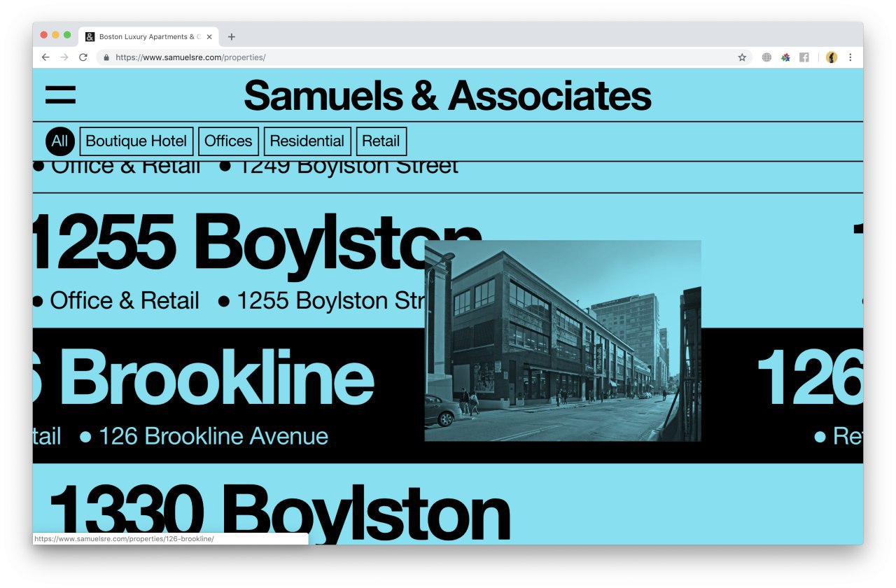Open the globe extension icon
Viewport: 896px width, 588px height.
tap(766, 57)
